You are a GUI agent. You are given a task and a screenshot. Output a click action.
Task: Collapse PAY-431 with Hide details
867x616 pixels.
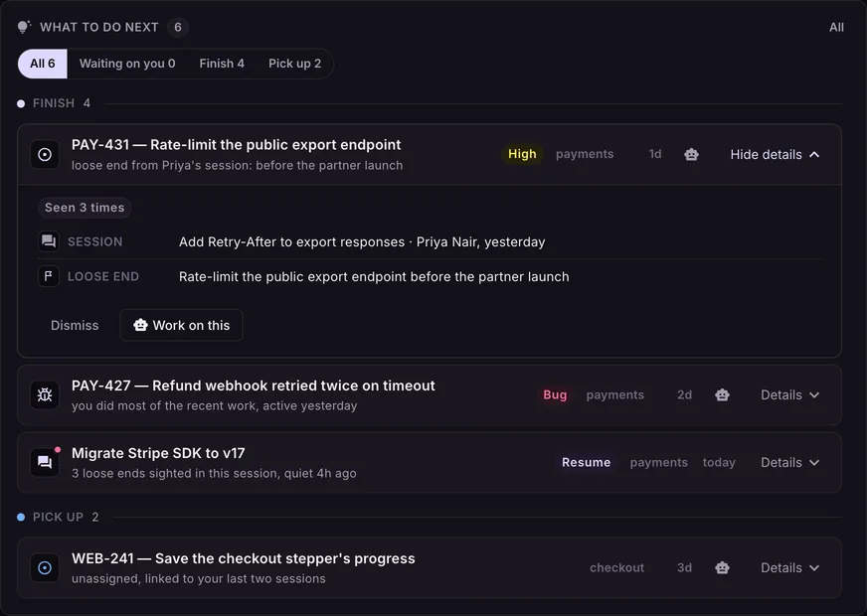775,155
